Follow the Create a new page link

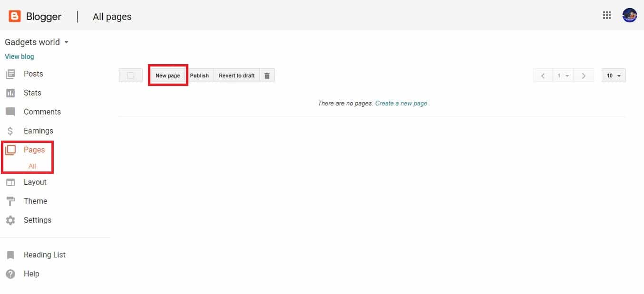401,104
